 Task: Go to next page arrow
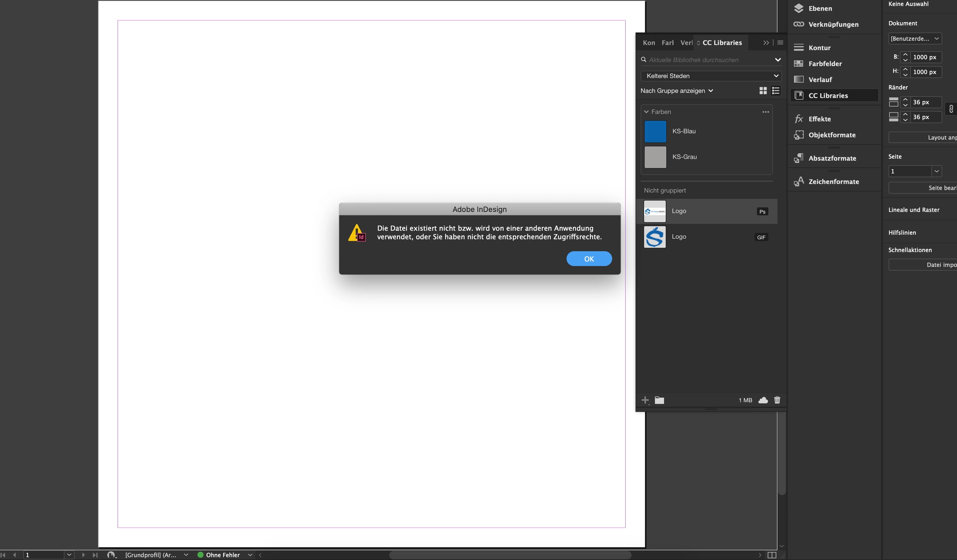point(83,555)
